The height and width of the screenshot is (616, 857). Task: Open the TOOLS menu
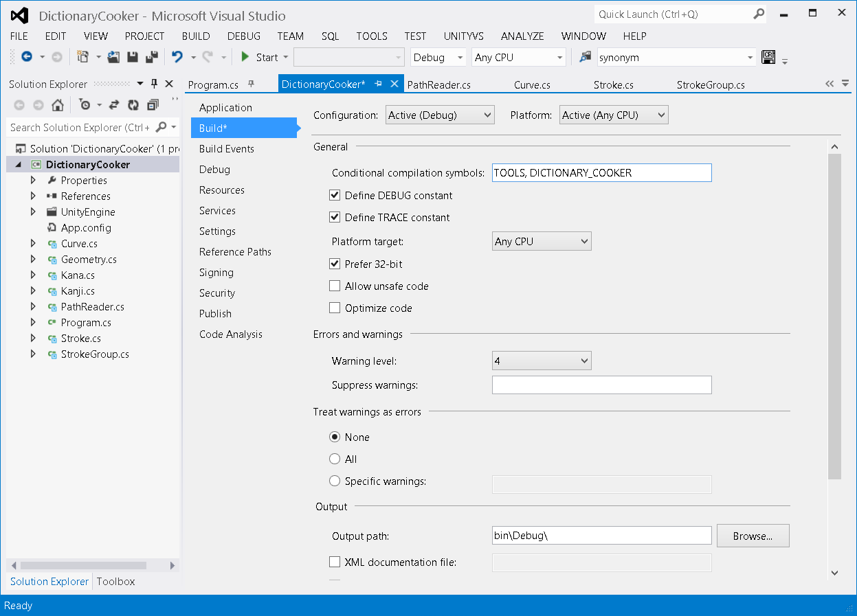click(372, 36)
